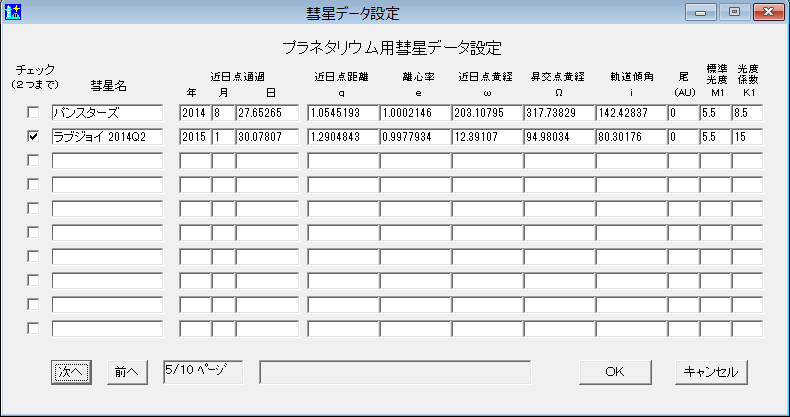
Task: Click the perihelion day field 30.07807
Action: (x=267, y=136)
